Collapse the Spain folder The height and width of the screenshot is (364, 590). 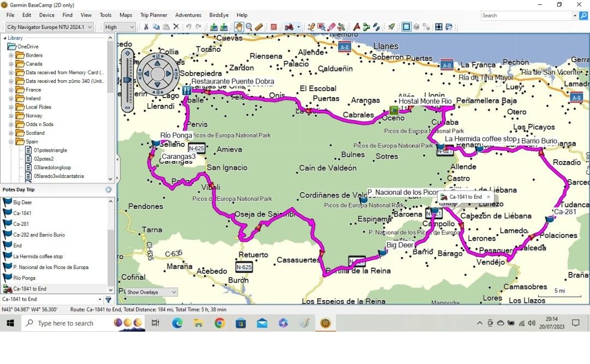point(11,142)
